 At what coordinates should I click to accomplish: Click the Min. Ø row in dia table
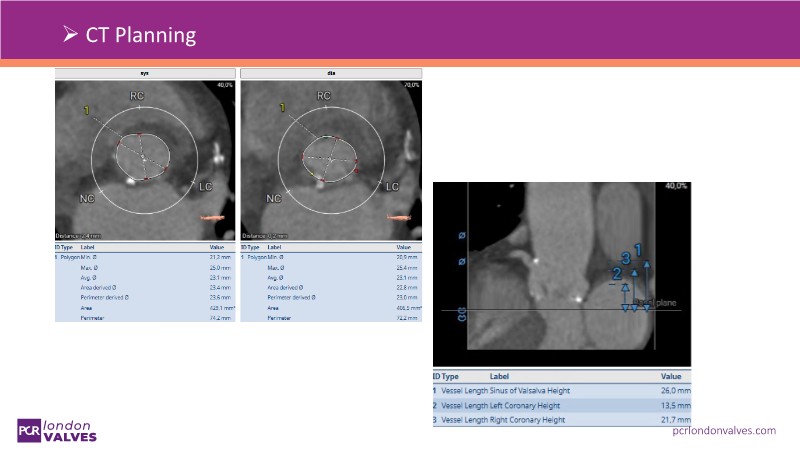[x=331, y=257]
